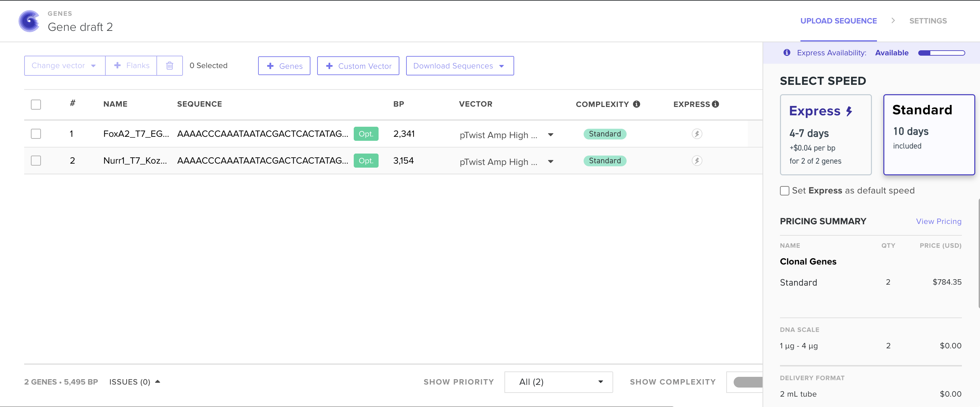This screenshot has width=980, height=407.
Task: Select the Upload Sequence tab
Action: point(838,21)
